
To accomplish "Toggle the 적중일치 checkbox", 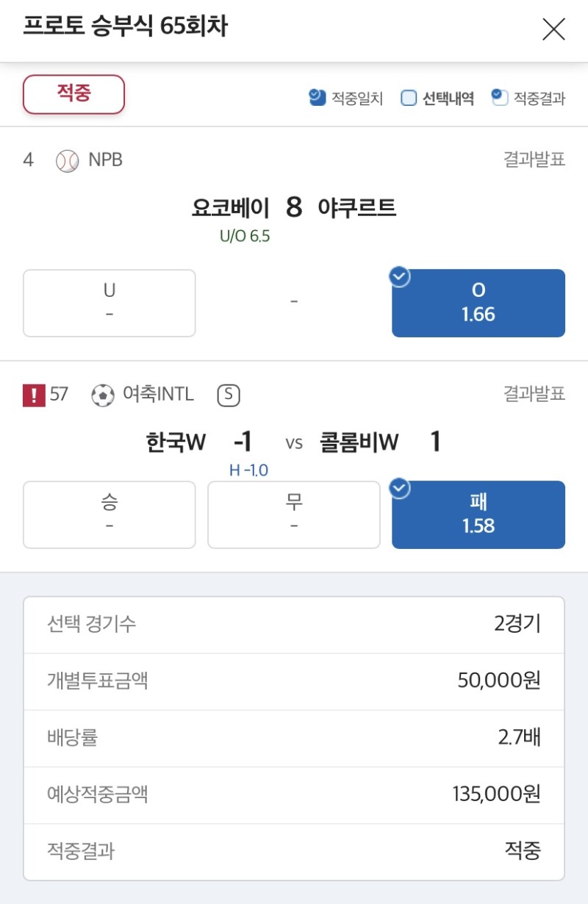I will pyautogui.click(x=318, y=98).
